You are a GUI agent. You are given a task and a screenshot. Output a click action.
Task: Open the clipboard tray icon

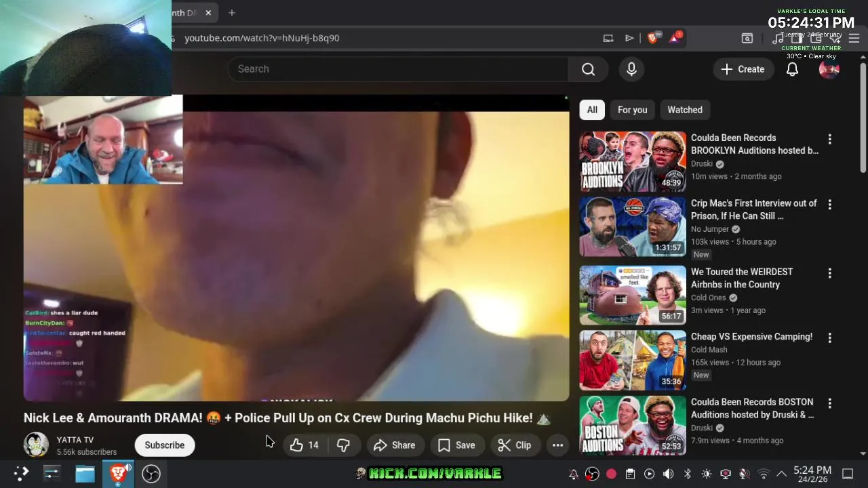click(x=630, y=474)
